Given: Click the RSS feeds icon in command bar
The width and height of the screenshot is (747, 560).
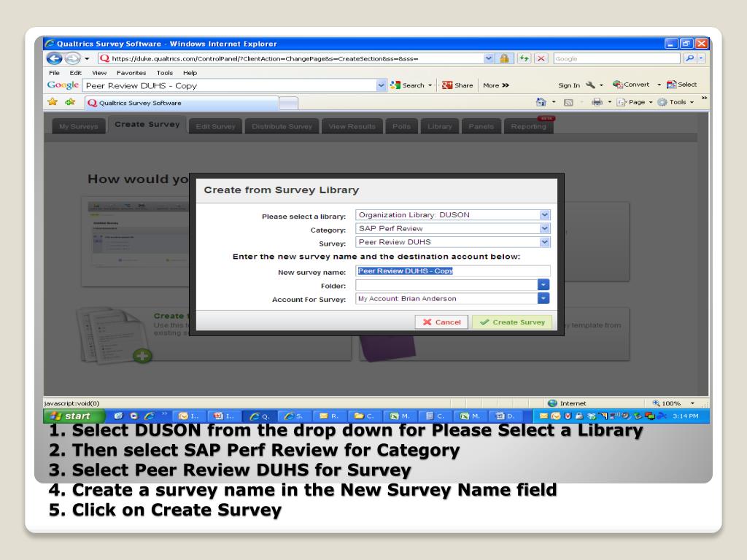Looking at the screenshot, I should coord(568,102).
